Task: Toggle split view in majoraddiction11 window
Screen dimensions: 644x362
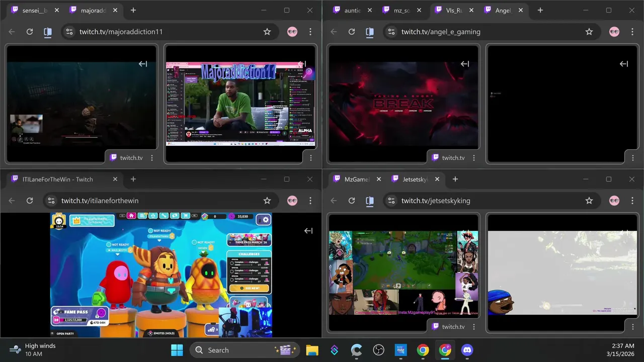Action: pyautogui.click(x=48, y=32)
